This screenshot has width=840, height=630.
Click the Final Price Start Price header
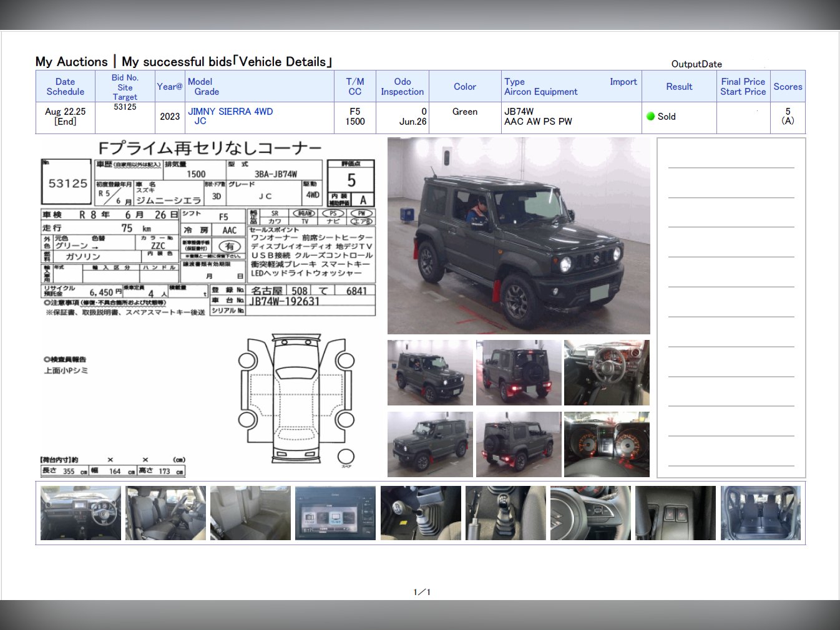pyautogui.click(x=743, y=87)
